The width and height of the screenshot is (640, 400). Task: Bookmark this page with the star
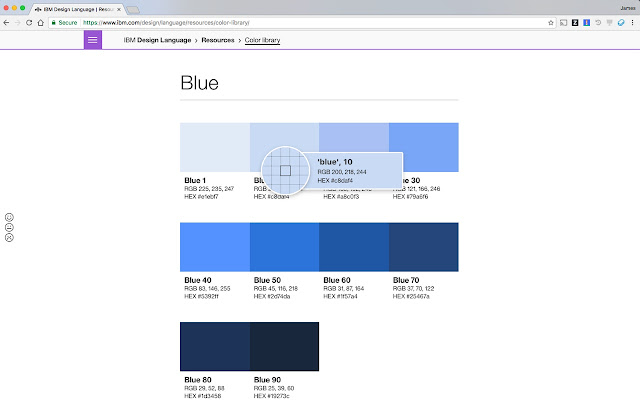[551, 23]
